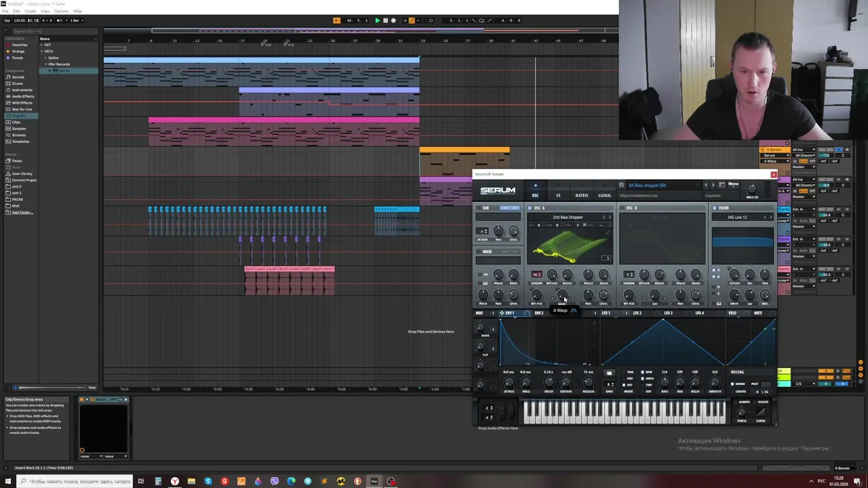Collapse the VST3 folder in browser
The image size is (868, 488).
coord(41,52)
